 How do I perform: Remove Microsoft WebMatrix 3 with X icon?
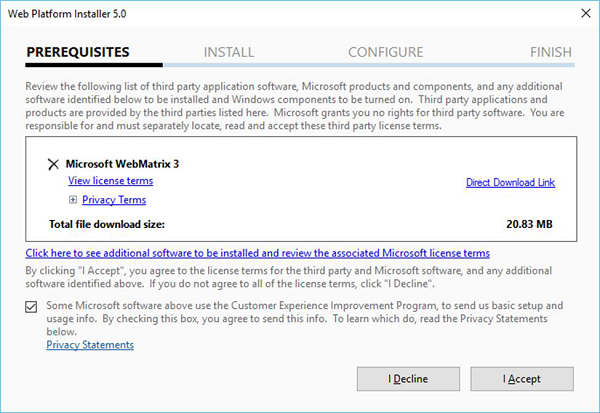53,164
